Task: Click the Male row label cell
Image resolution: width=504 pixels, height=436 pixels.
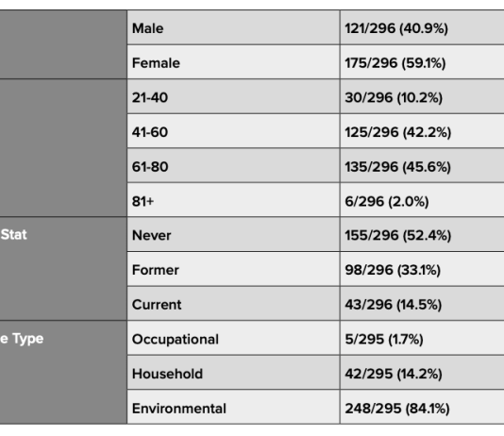Action: [233, 27]
